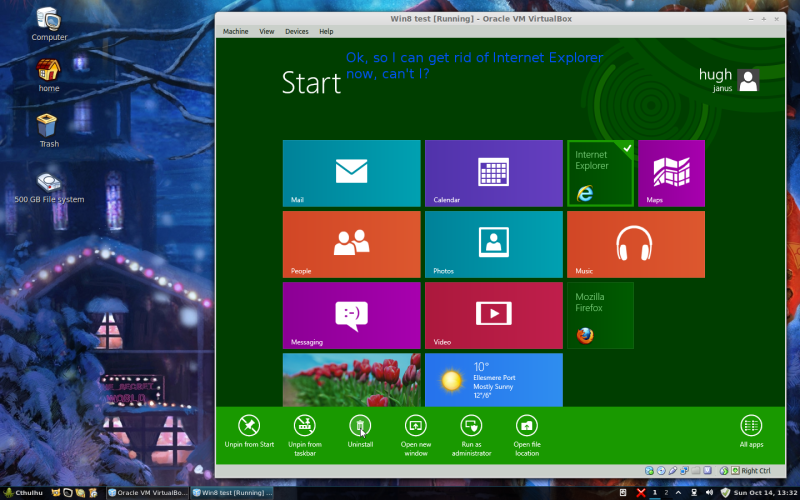Click the panel clock Sun Oct 14
Screen dimensions: 800x500
(x=766, y=492)
